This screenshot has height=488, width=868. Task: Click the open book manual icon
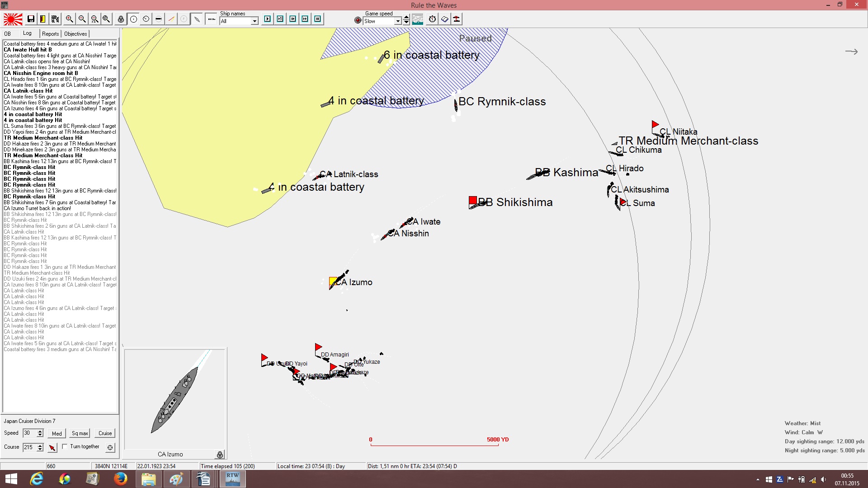pyautogui.click(x=445, y=19)
